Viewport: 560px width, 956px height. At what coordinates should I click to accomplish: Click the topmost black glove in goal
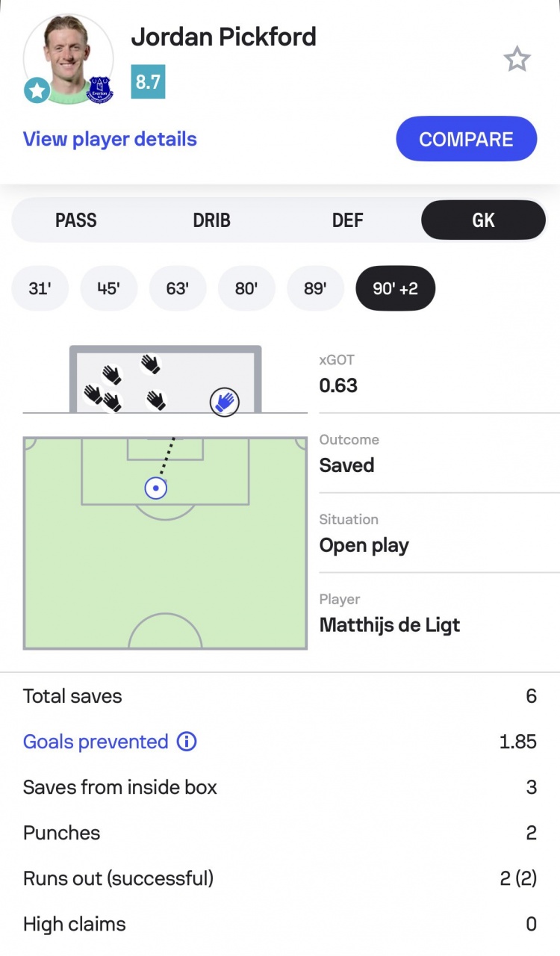pos(151,364)
